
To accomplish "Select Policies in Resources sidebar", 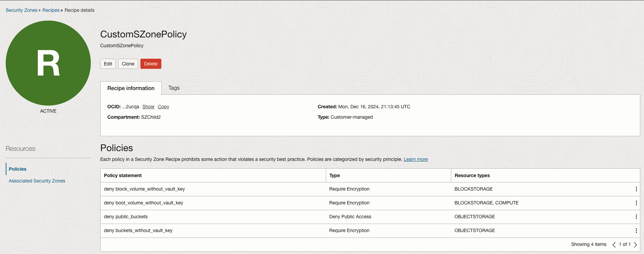I will point(18,169).
